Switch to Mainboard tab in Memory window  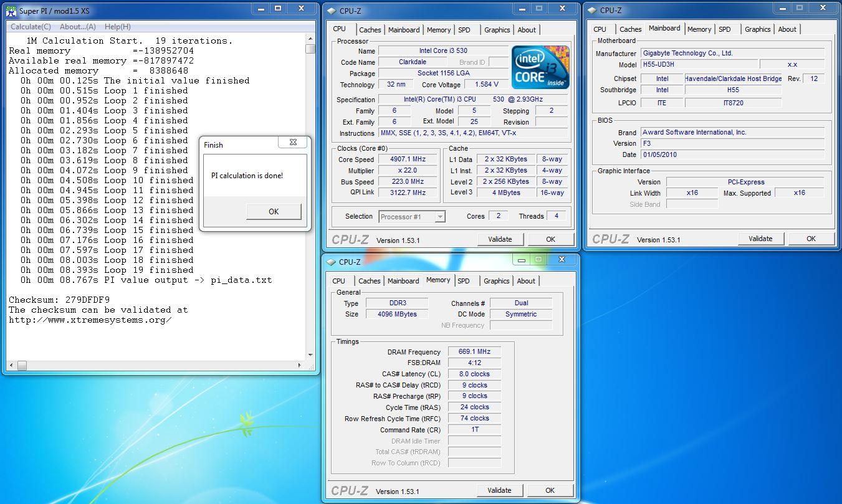403,281
